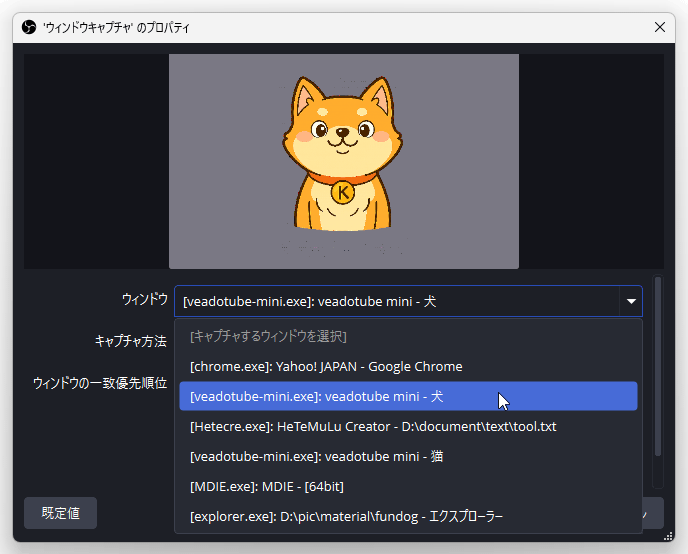Choose chrome.exe Yahoo! JAPAN window

326,367
